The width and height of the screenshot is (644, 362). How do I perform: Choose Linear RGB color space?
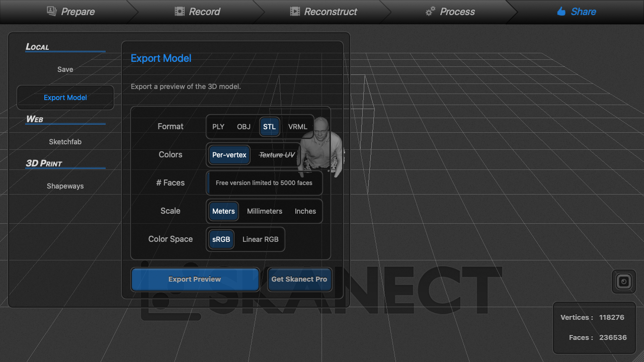click(x=261, y=239)
